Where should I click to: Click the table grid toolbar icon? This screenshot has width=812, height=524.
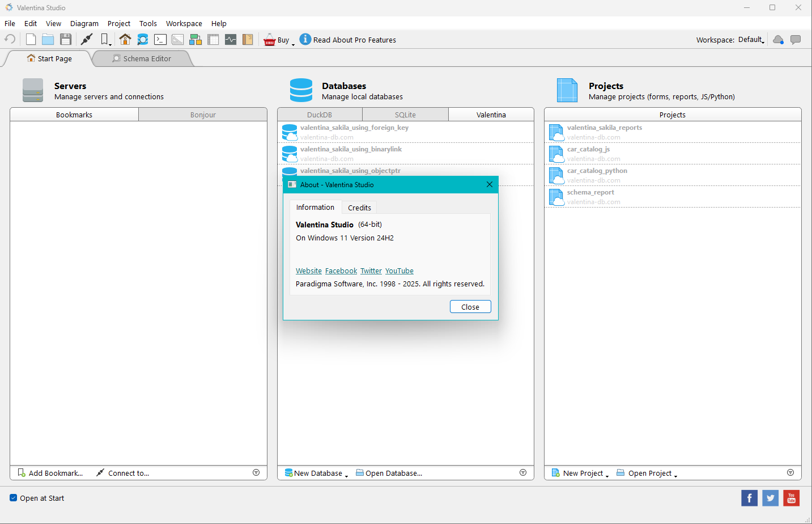click(x=213, y=39)
